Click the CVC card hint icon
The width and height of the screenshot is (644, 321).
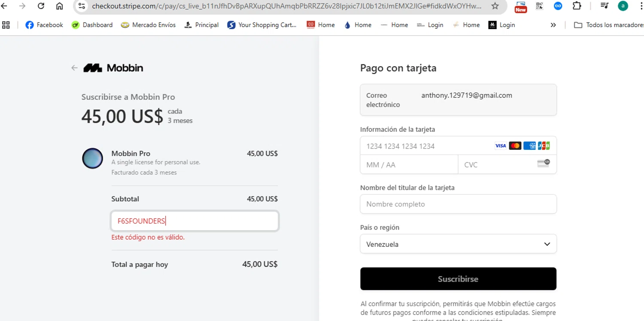544,163
